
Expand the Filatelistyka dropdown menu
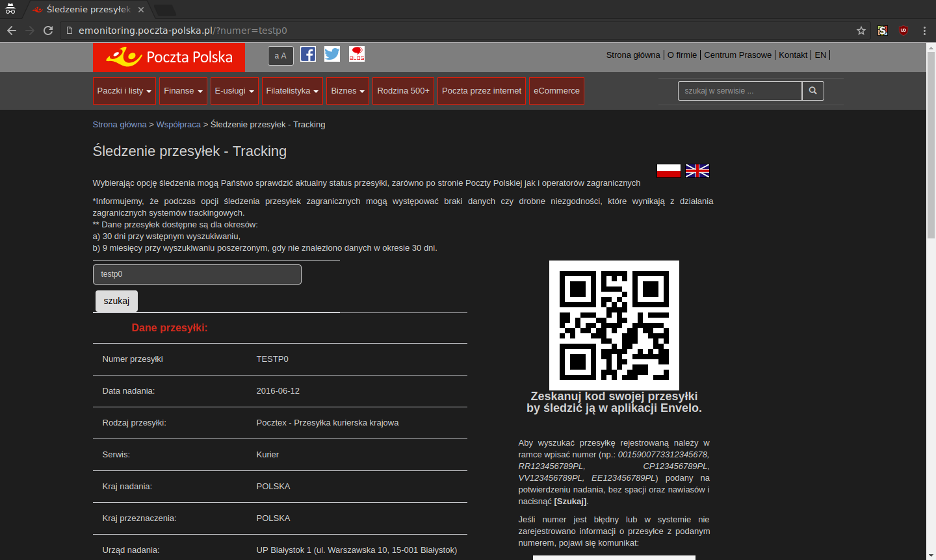292,91
